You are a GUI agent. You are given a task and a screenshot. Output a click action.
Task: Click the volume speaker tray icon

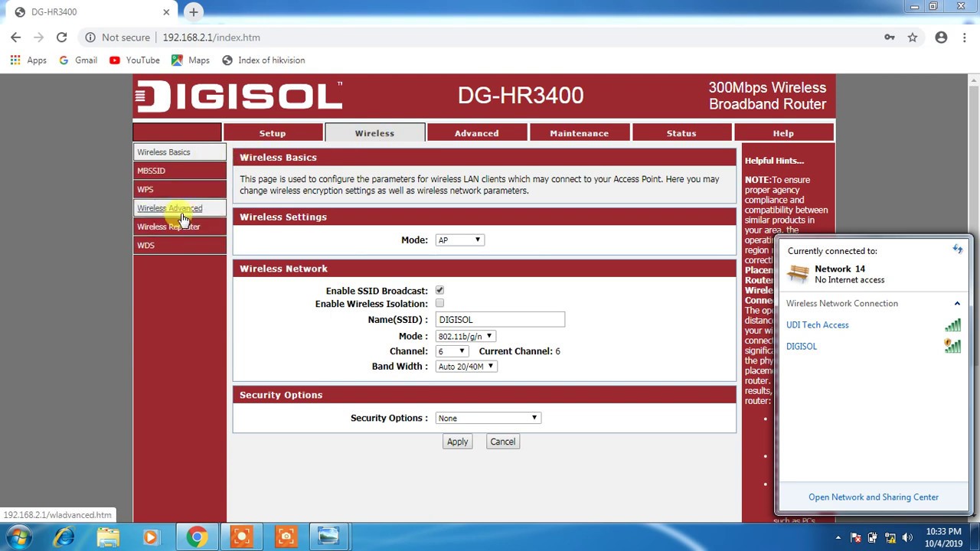[x=907, y=537]
